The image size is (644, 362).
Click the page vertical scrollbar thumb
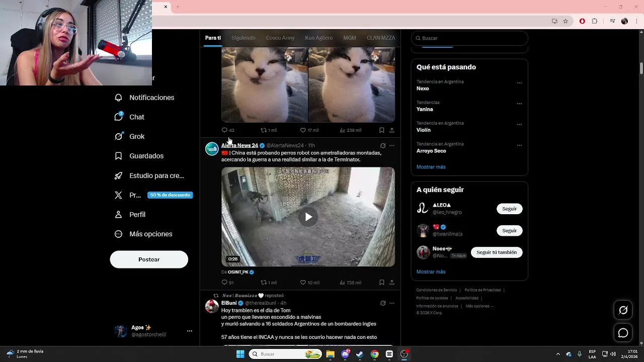(x=641, y=69)
